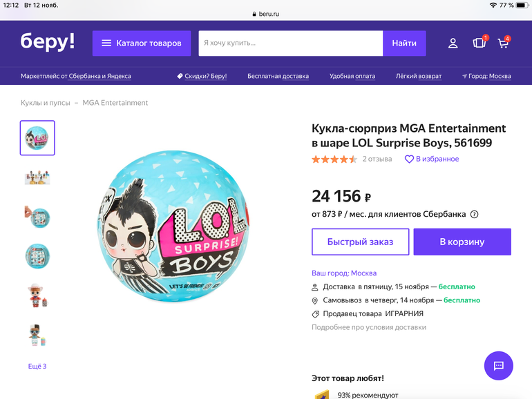Click the chat support bubble icon
The image size is (532, 399).
pos(498,366)
